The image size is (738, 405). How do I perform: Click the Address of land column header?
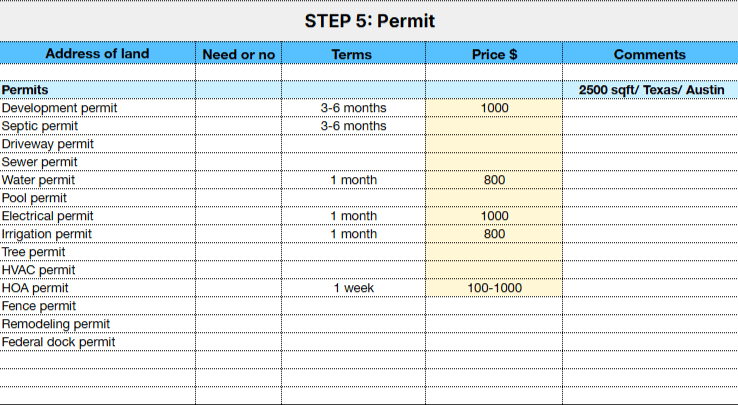pyautogui.click(x=97, y=53)
